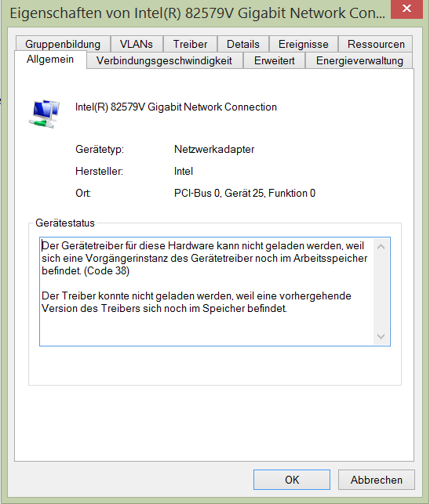This screenshot has width=430, height=504.
Task: Show the Details tab
Action: (x=243, y=44)
